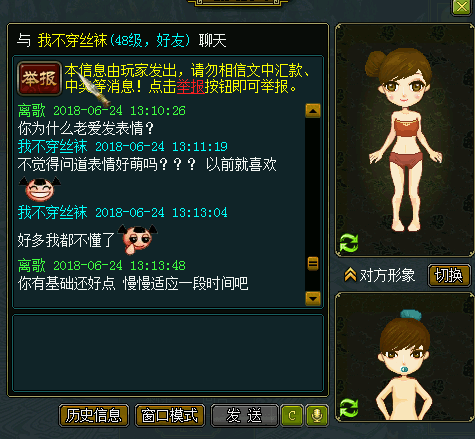Collapse the 对方形象 panel with chevron
This screenshot has height=439, width=475.
350,275
